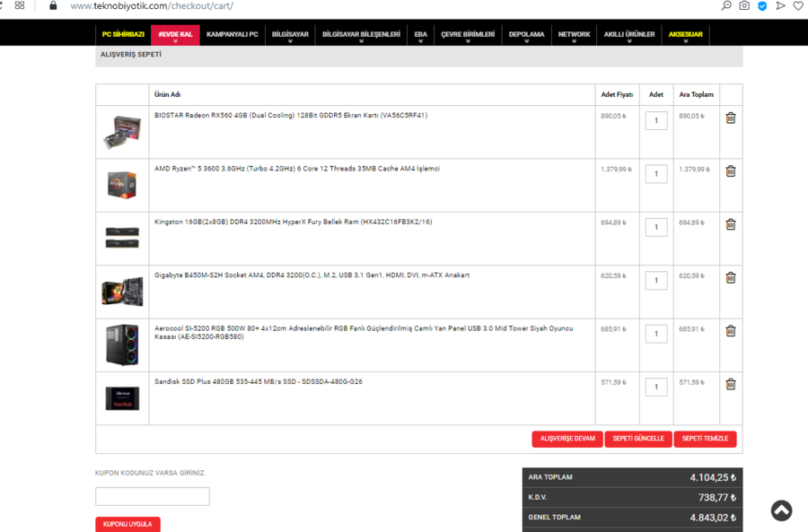The width and height of the screenshot is (808, 532).
Task: Expand EBA dropdown menu
Action: (x=420, y=34)
